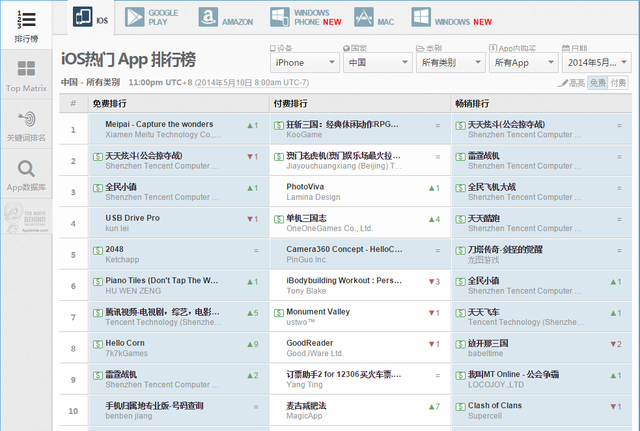Click in-app purchase icon beside Clash of Clans
This screenshot has height=431, width=640.
460,407
